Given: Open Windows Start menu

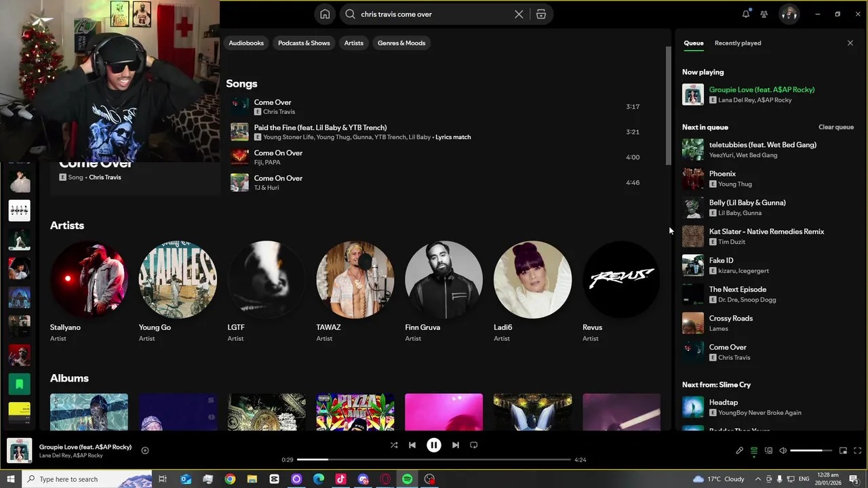Looking at the screenshot, I should [10, 479].
